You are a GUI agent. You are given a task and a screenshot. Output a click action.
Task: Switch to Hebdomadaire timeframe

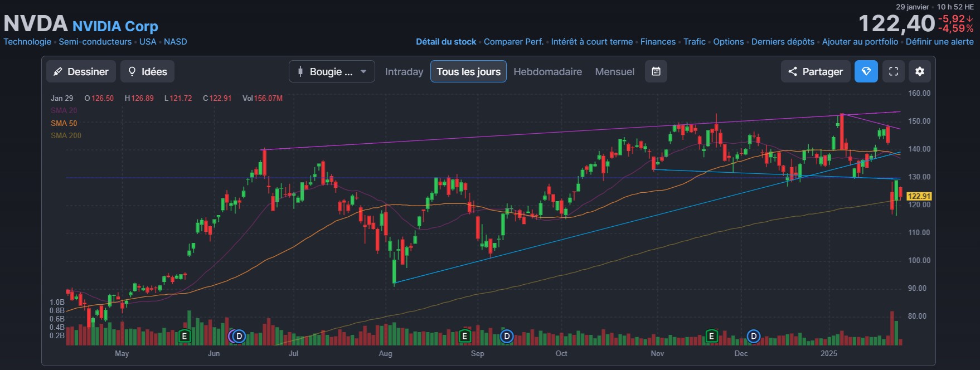(x=547, y=71)
